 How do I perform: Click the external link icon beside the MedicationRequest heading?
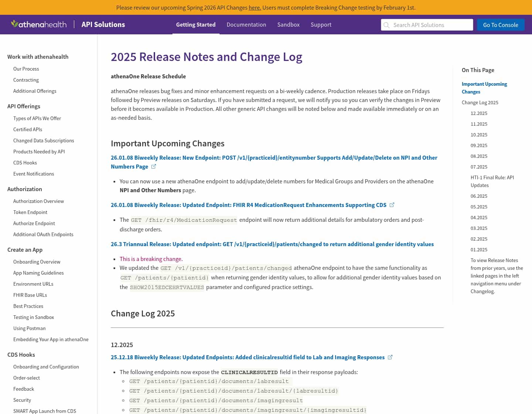pyautogui.click(x=392, y=205)
